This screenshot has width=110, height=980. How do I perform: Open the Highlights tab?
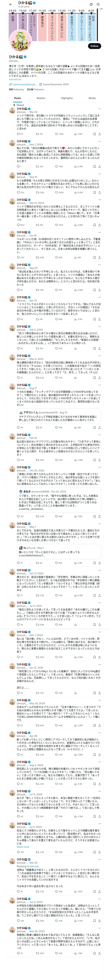(67, 98)
